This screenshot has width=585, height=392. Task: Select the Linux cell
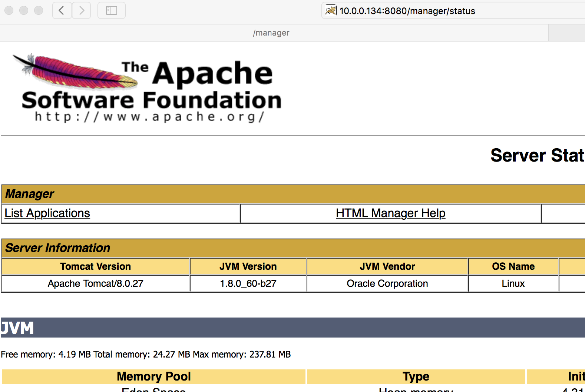513,283
